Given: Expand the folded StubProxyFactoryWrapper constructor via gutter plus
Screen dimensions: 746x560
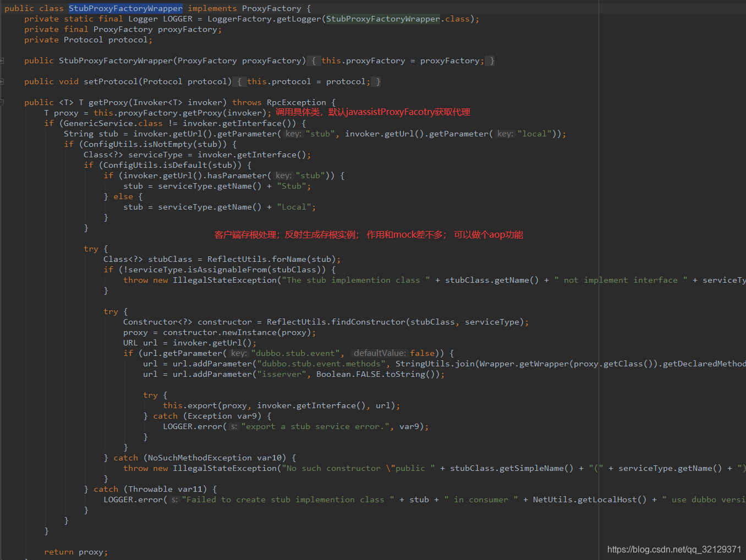Looking at the screenshot, I should coord(2,61).
